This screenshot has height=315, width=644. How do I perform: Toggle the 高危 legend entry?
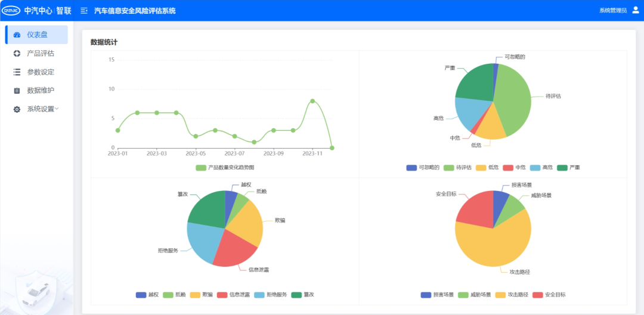541,168
